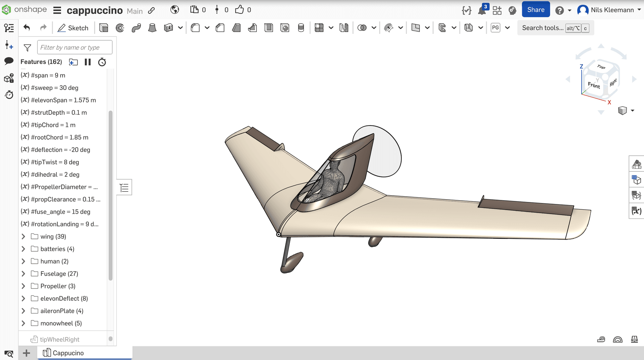Open the main hamburger menu
Screen dimensions: 644x360
(57, 10)
